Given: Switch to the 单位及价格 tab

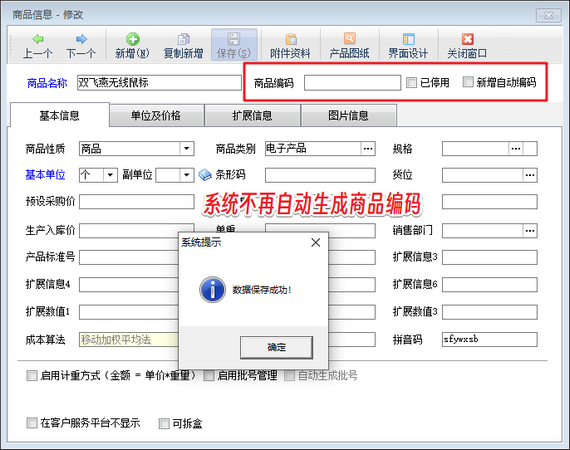Looking at the screenshot, I should click(x=156, y=116).
